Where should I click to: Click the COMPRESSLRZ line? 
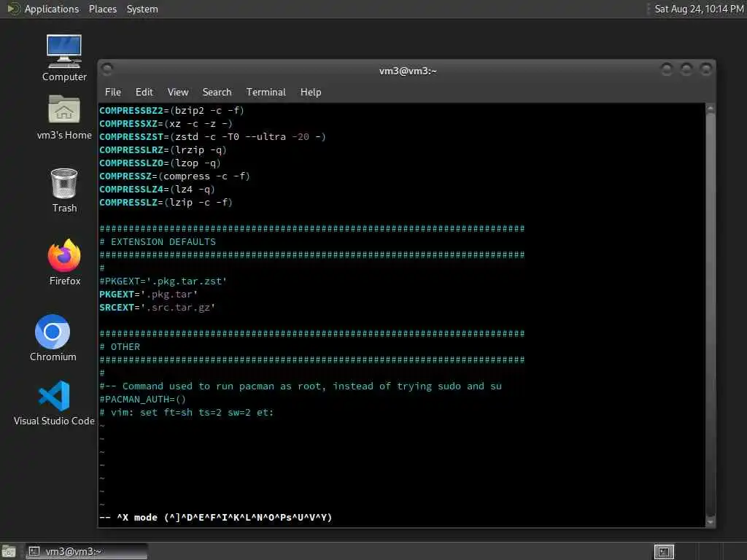point(163,150)
